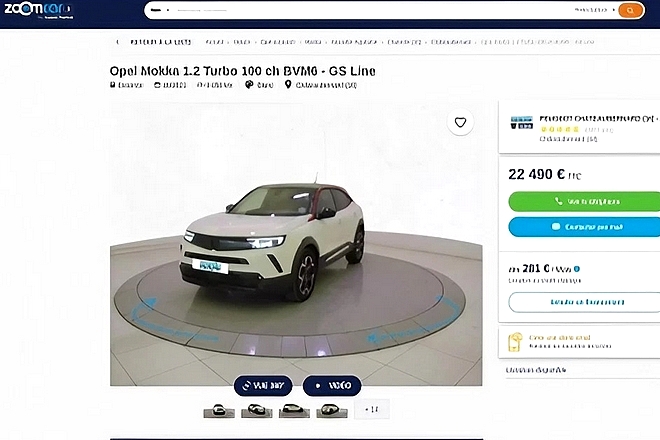Click the yellow phone icon in the promo card
The width and height of the screenshot is (660, 440).
515,342
